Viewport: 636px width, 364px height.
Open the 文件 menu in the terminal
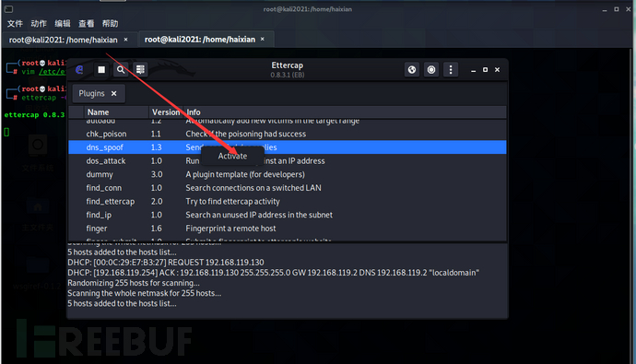(15, 24)
